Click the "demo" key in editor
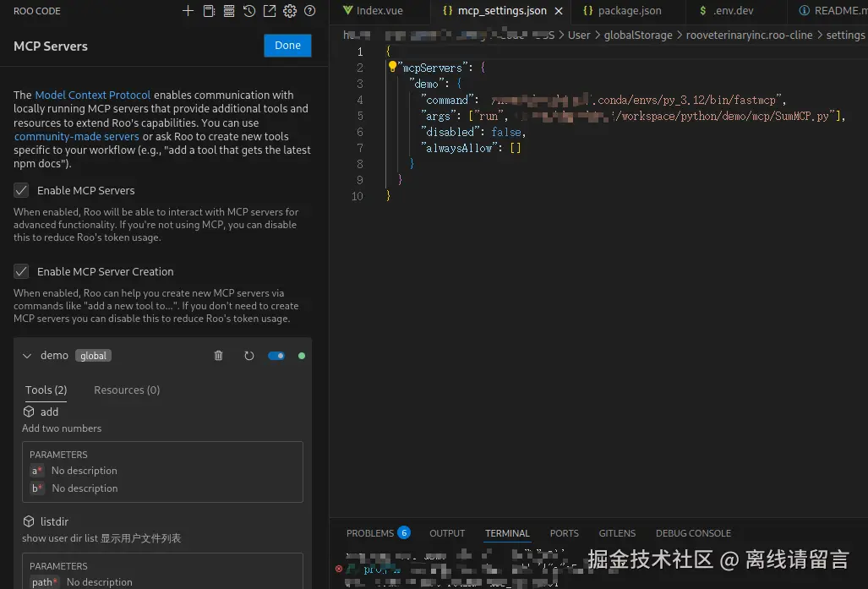Screen dimensions: 868x589 (429, 84)
